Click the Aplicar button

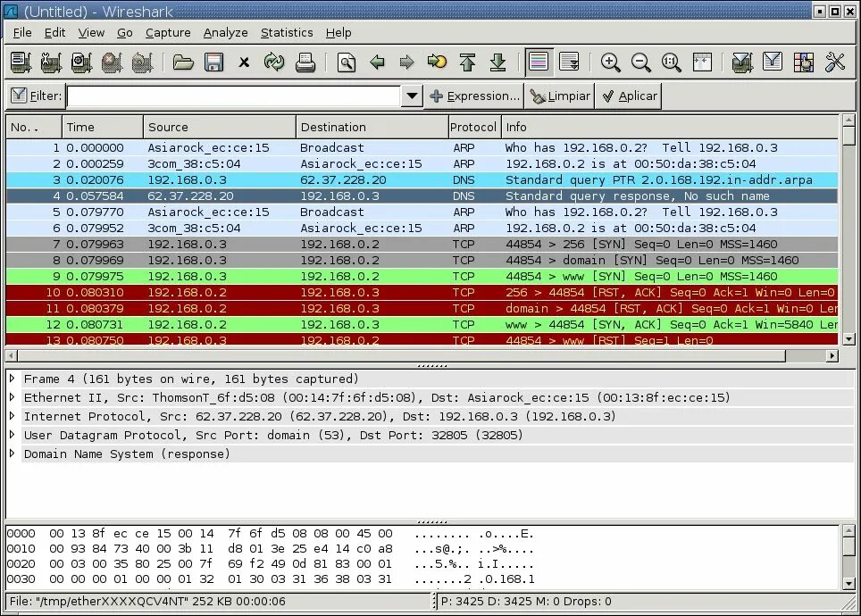629,96
